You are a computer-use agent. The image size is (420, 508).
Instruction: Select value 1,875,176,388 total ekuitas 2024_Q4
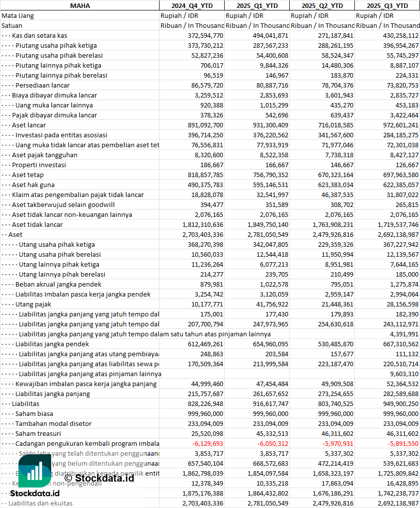tap(203, 494)
